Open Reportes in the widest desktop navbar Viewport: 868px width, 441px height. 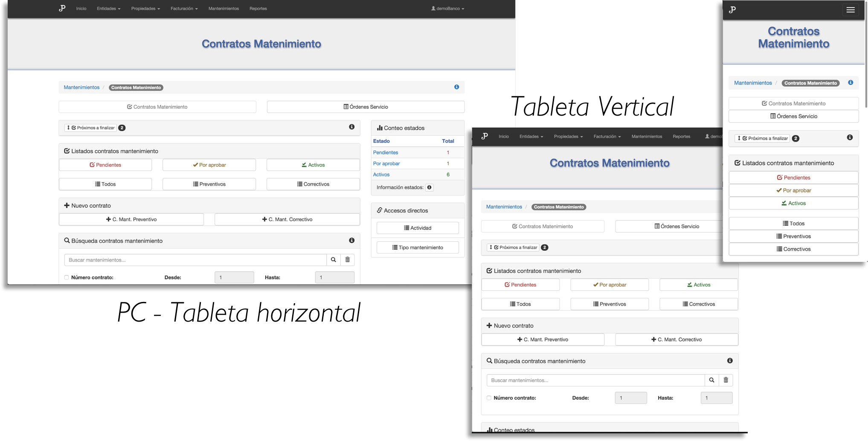[258, 9]
